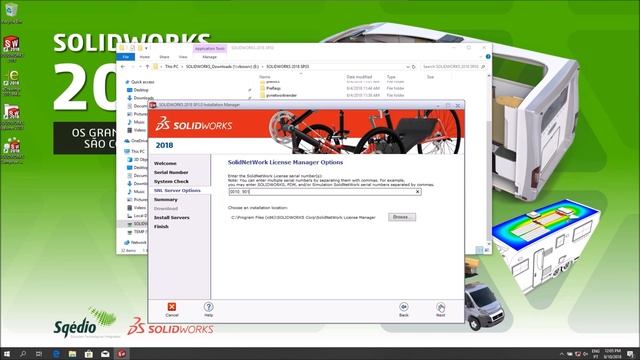The width and height of the screenshot is (640, 360).
Task: Open the Home tab in File Explorer
Action: pyautogui.click(x=144, y=57)
